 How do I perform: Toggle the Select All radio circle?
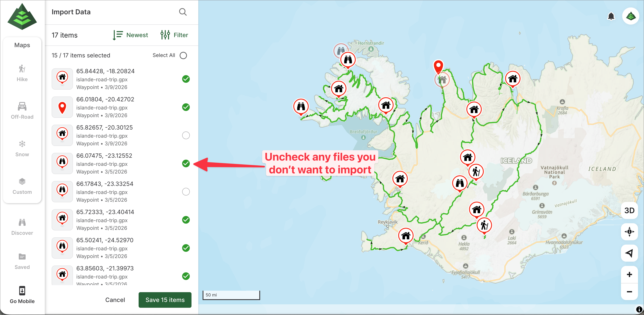coord(183,55)
